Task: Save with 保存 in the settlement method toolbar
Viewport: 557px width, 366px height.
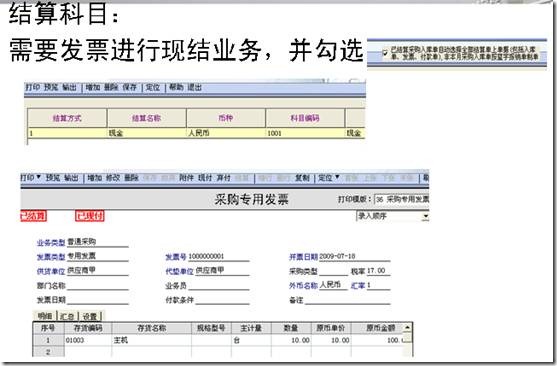Action: click(x=130, y=87)
